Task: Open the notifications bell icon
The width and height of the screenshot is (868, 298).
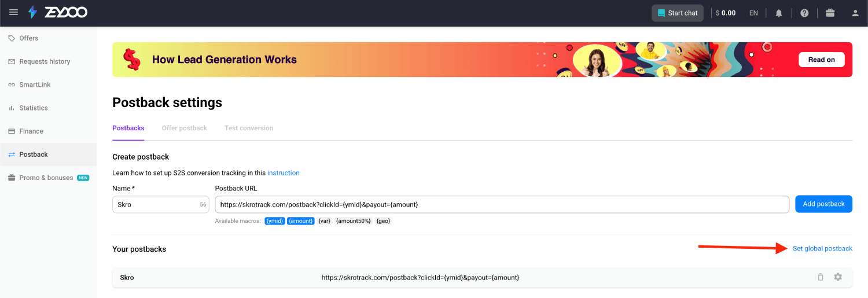Action: pos(779,13)
